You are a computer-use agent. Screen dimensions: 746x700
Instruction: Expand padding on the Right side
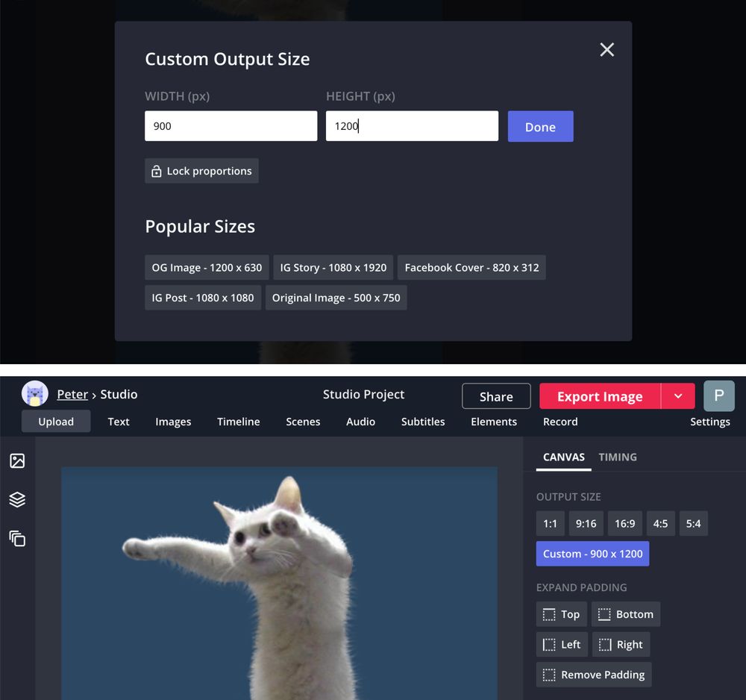[x=621, y=644]
